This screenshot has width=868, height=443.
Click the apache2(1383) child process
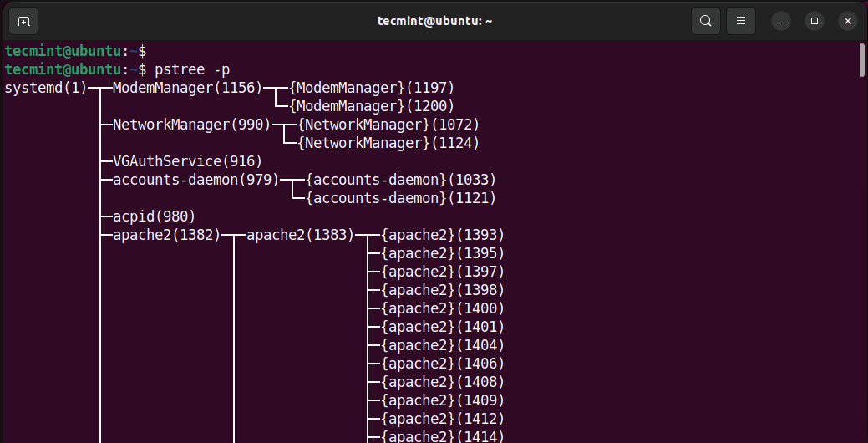click(x=300, y=235)
